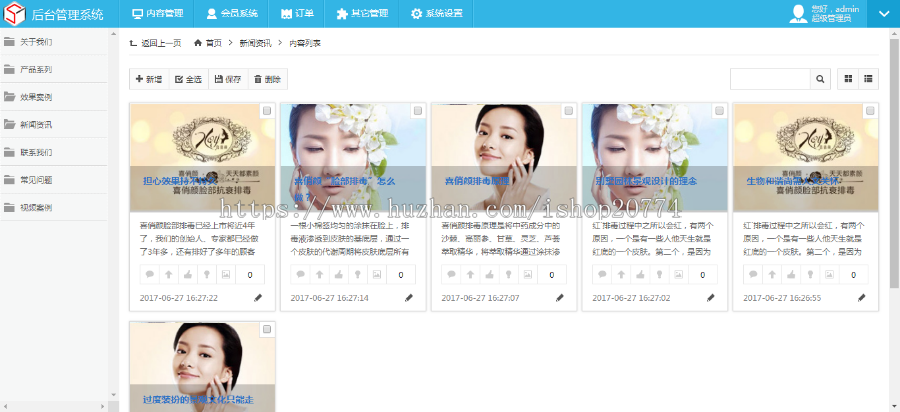
Task: Tick the checkbox on the 过度装扮 card
Action: coord(267,329)
